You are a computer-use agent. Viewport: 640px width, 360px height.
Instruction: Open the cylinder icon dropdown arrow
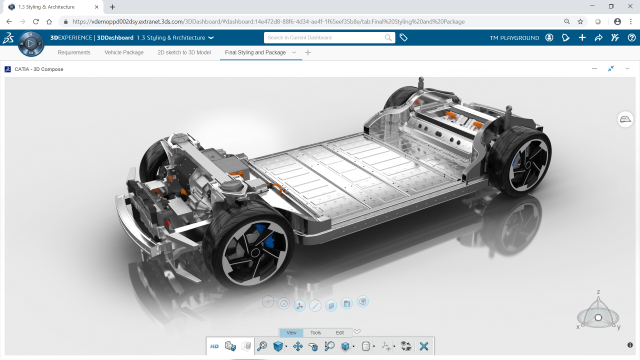click(x=374, y=347)
